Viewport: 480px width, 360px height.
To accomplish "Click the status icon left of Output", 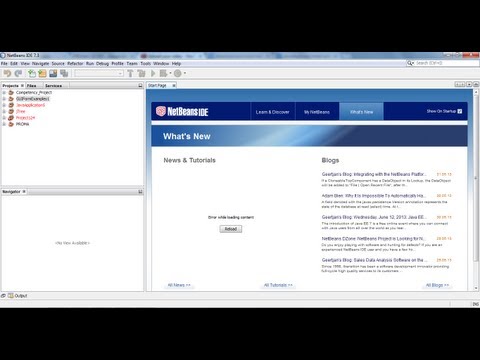I will point(3,296).
